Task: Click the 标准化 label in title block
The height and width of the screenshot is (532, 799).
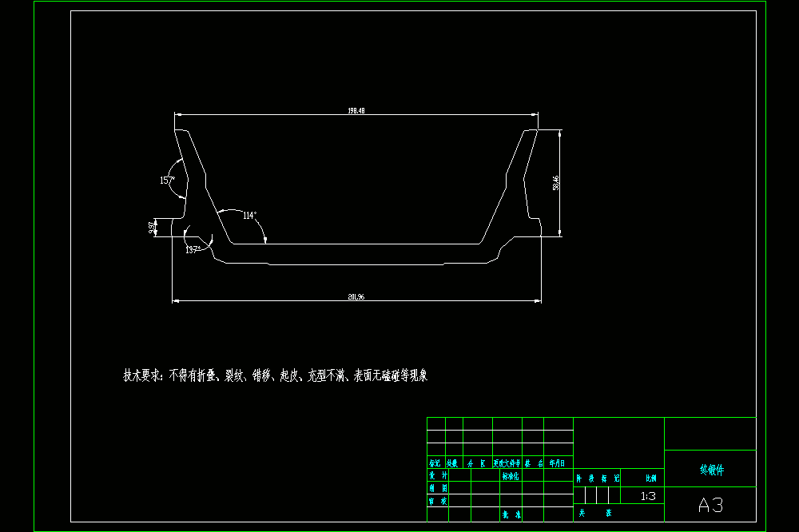Action: coord(510,476)
